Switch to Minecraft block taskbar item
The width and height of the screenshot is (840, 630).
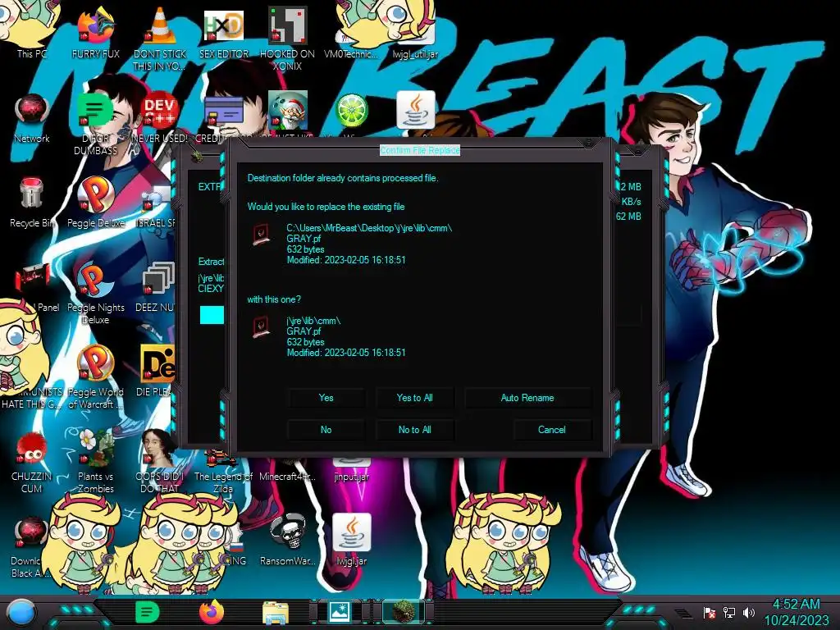[x=404, y=612]
